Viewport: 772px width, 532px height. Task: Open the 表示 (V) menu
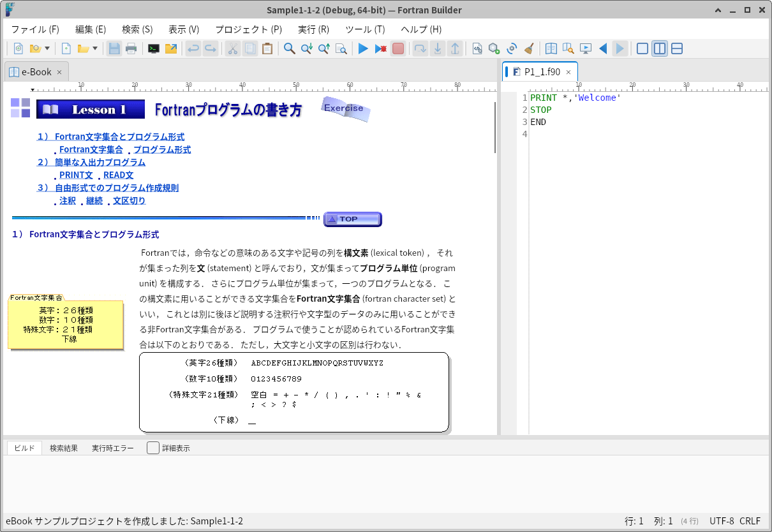pyautogui.click(x=184, y=29)
